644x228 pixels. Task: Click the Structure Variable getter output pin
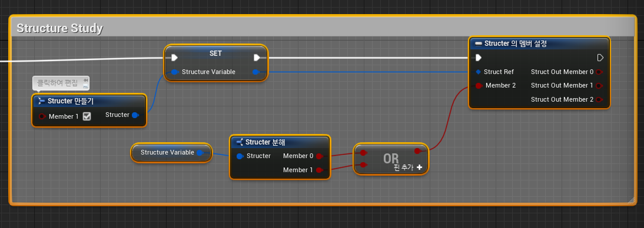(x=200, y=153)
